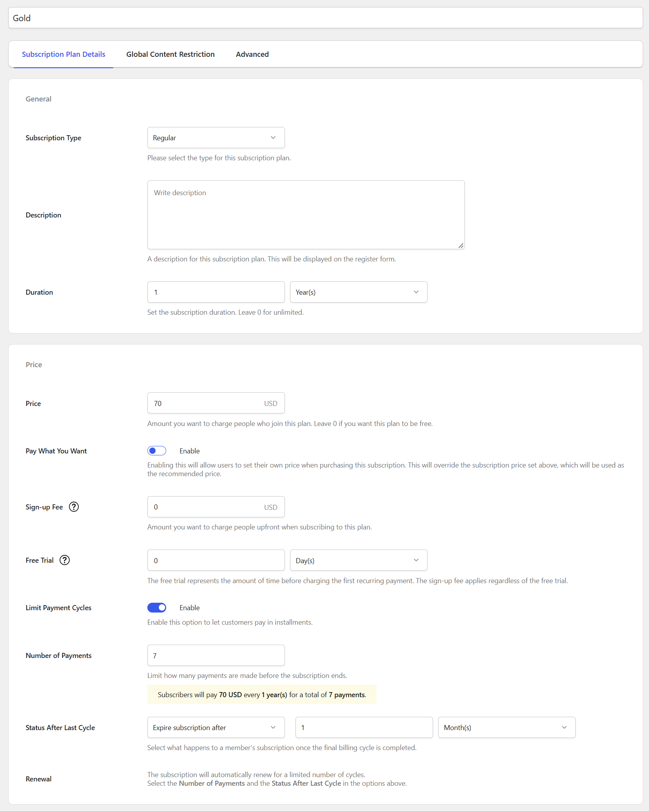This screenshot has height=812, width=649.
Task: Click the Renewal label
Action: [x=38, y=779]
